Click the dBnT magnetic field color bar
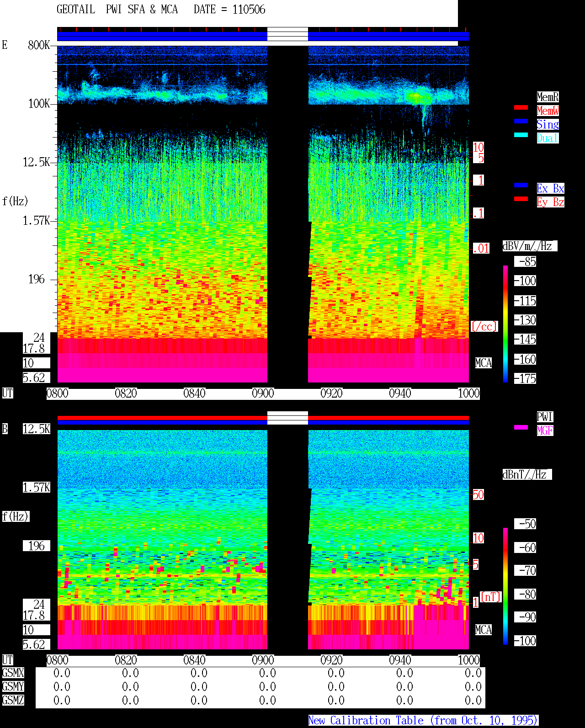The height and width of the screenshot is (728, 585). (x=505, y=586)
